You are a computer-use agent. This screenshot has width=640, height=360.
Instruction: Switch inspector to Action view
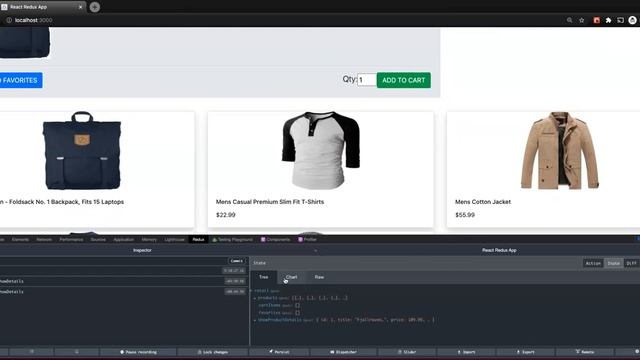point(593,263)
